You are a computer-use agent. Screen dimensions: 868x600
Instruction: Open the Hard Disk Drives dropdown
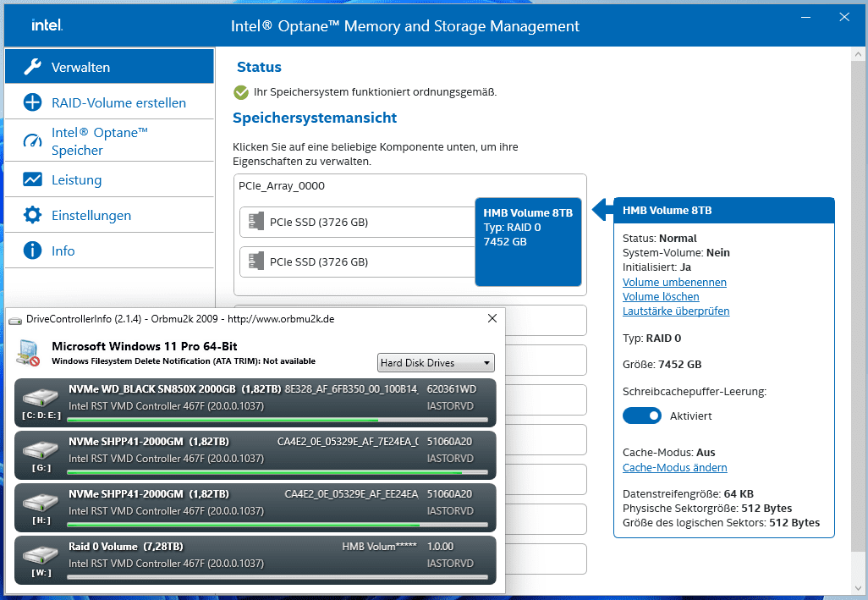coord(436,362)
